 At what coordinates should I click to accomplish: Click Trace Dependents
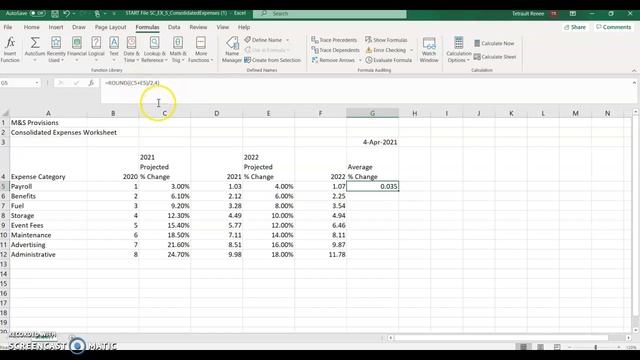coord(335,50)
